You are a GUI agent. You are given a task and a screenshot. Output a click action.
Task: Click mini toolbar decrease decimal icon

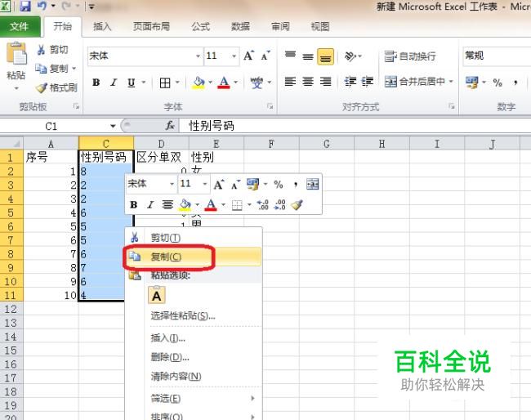(279, 204)
